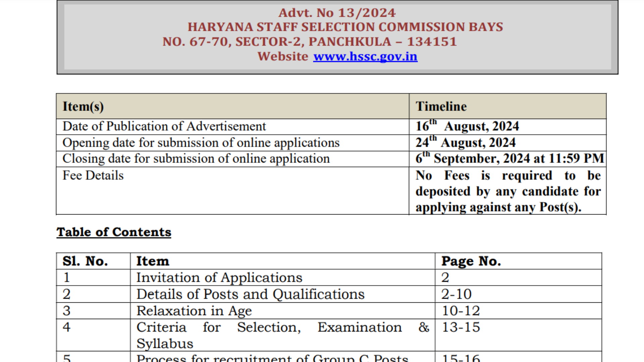Click the 'Timeline' column header

[441, 106]
